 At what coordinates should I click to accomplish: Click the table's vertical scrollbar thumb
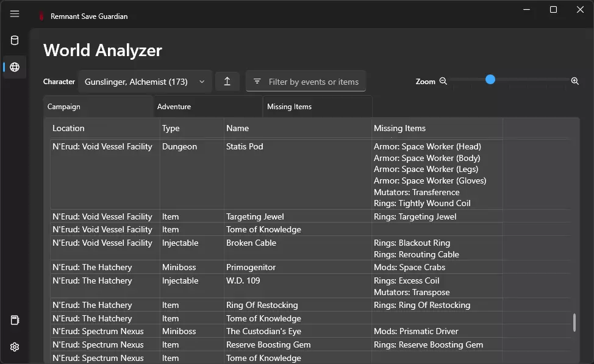[574, 323]
